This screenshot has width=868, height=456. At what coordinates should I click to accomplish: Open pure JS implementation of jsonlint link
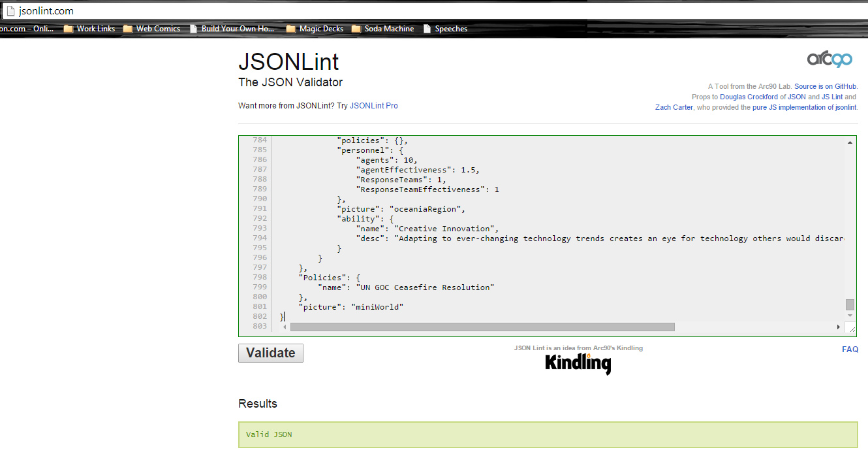click(805, 107)
